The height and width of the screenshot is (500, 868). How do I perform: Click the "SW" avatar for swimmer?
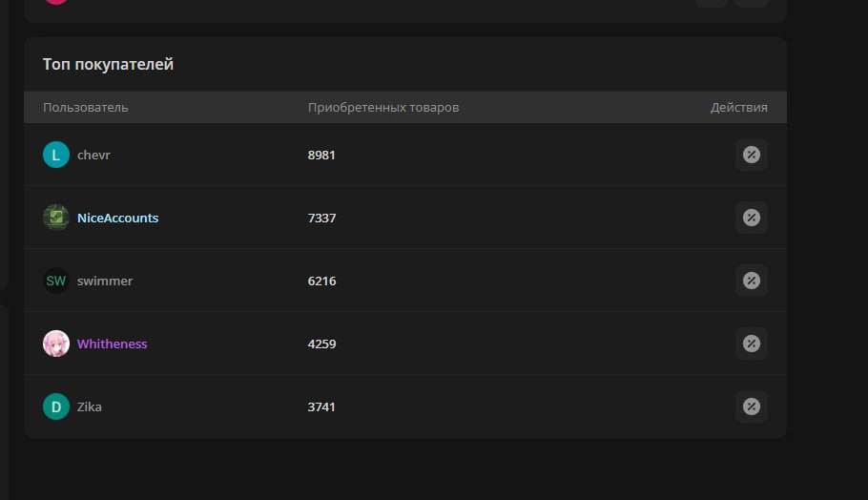56,281
